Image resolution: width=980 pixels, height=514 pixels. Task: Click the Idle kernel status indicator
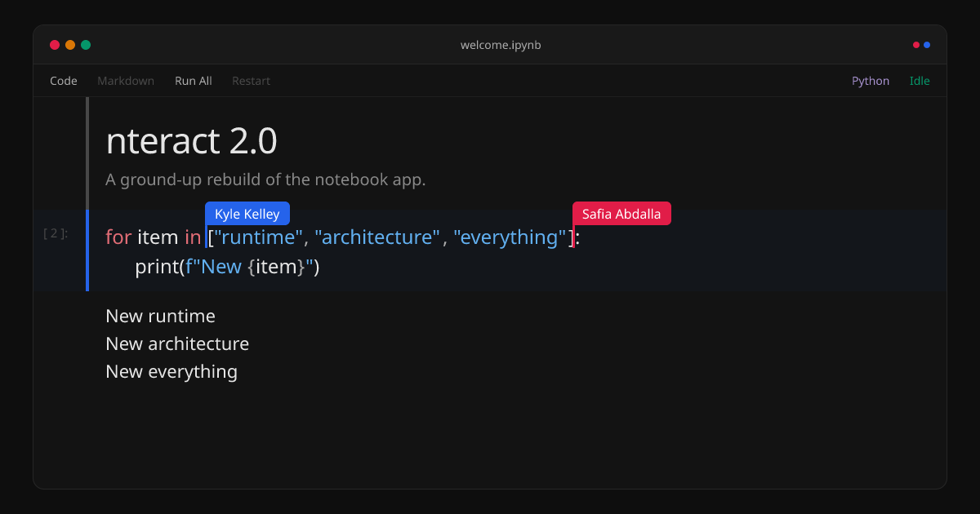(919, 81)
